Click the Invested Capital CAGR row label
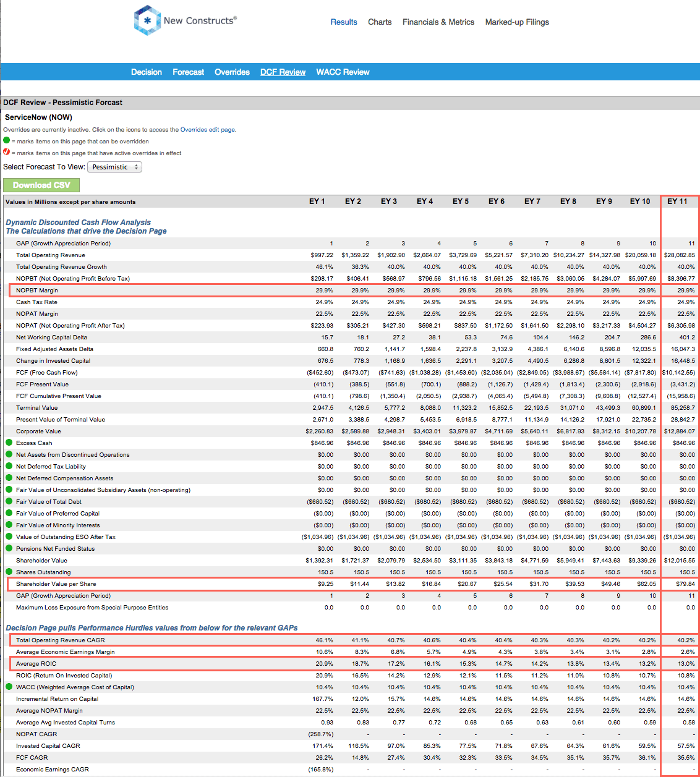This screenshot has height=777, width=700. (48, 745)
